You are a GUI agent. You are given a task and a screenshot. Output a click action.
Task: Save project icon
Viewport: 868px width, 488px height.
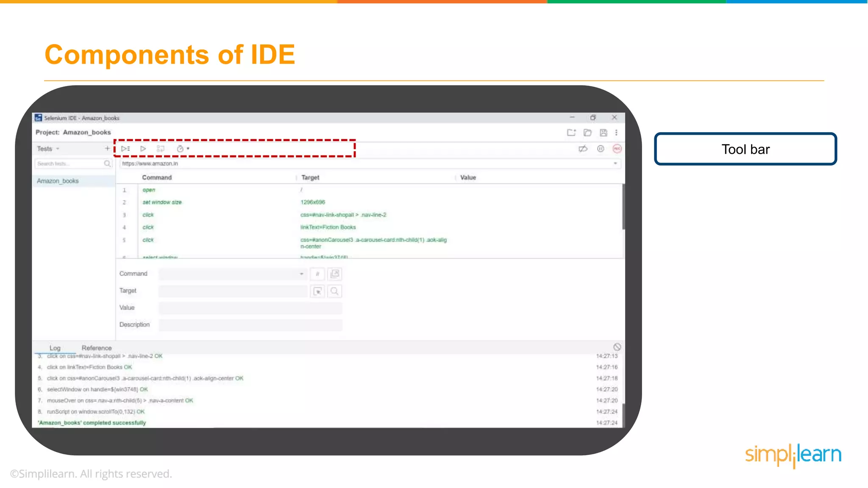(x=604, y=133)
